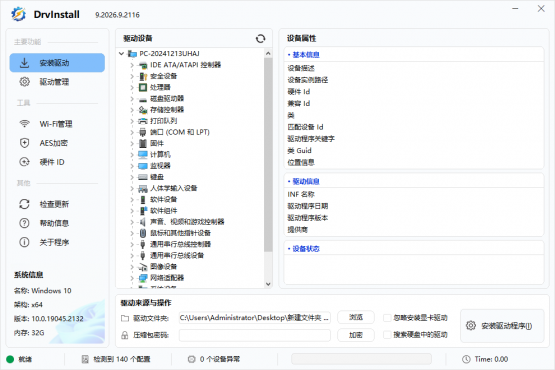Click the circular arrows icon beside 检查更新

click(24, 204)
